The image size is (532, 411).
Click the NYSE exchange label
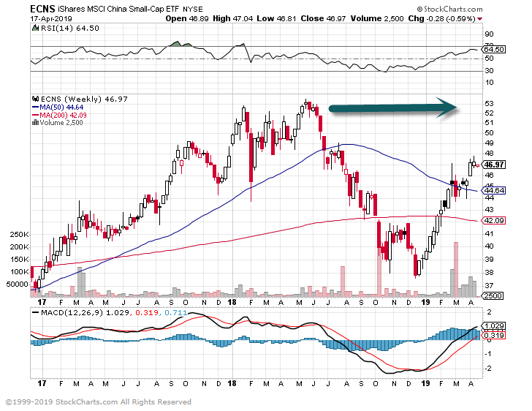(x=193, y=10)
